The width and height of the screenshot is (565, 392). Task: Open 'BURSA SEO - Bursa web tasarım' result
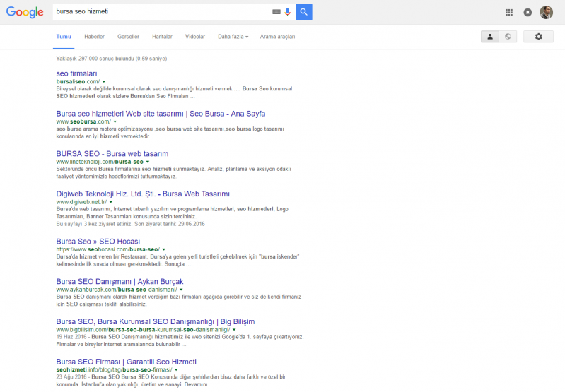[x=112, y=154]
